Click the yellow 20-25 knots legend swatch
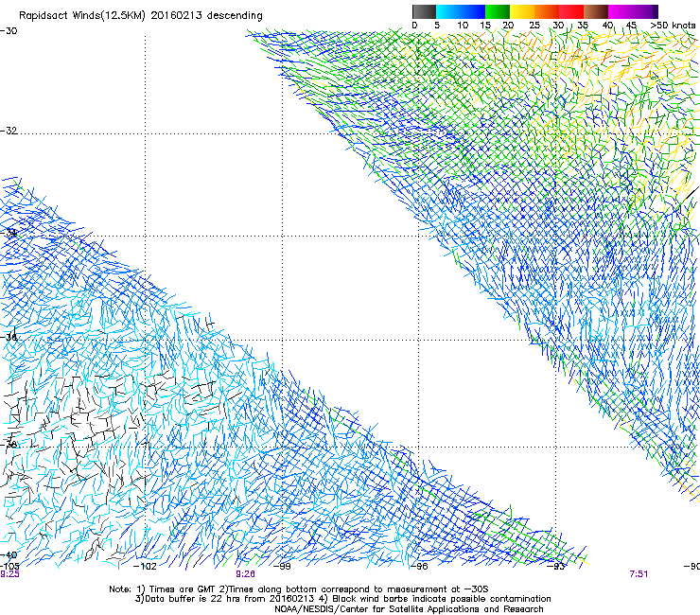Image resolution: width=700 pixels, height=615 pixels. pyautogui.click(x=522, y=11)
